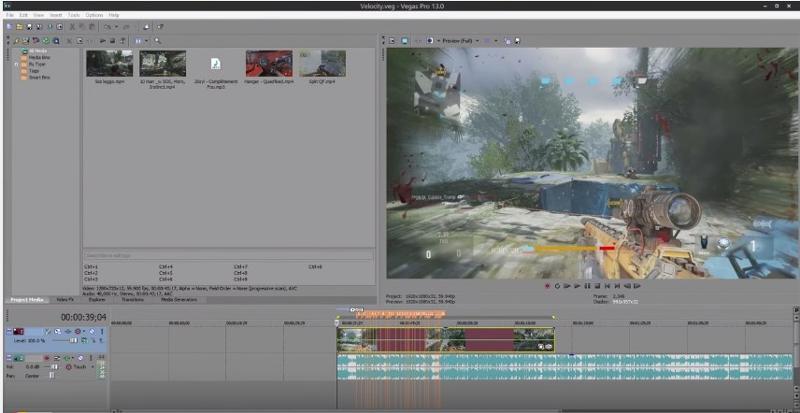The height and width of the screenshot is (413, 800).
Task: Open the View menu
Action: click(x=38, y=15)
